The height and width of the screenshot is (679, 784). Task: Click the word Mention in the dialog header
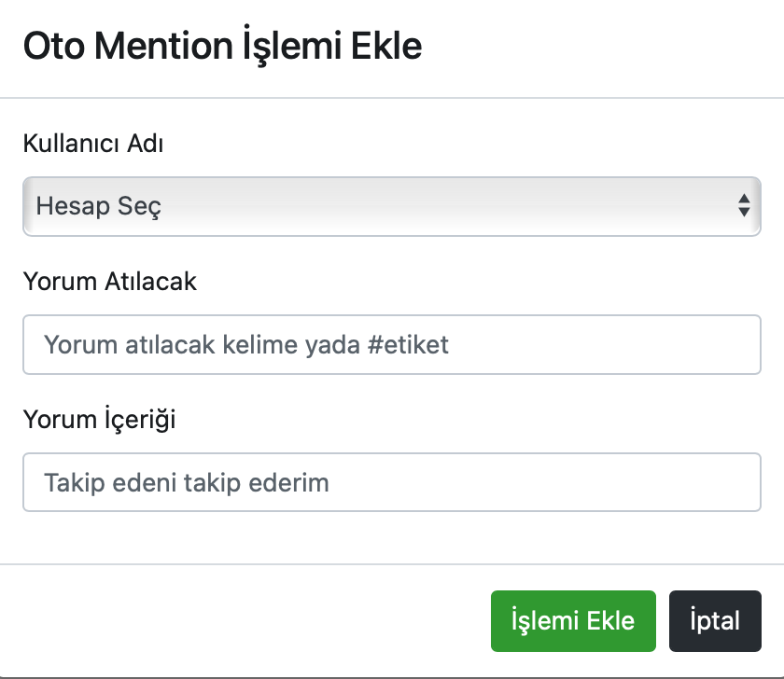(164, 46)
